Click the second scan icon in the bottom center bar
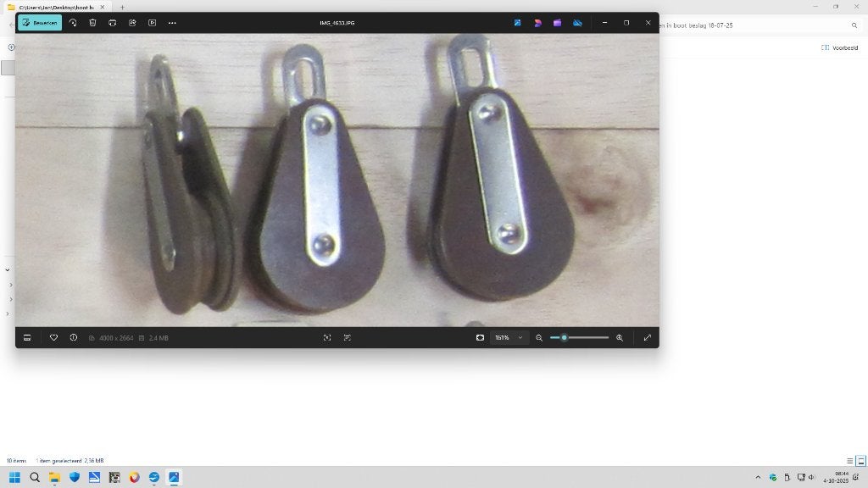 pyautogui.click(x=347, y=337)
